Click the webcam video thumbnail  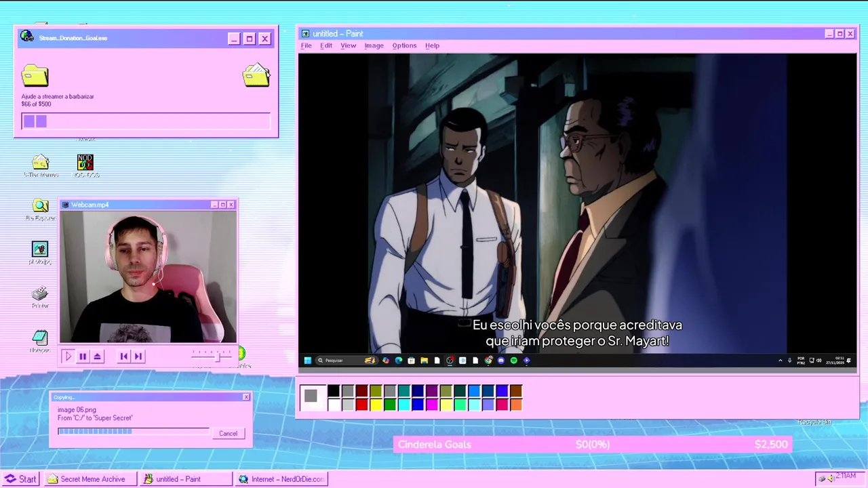[148, 277]
